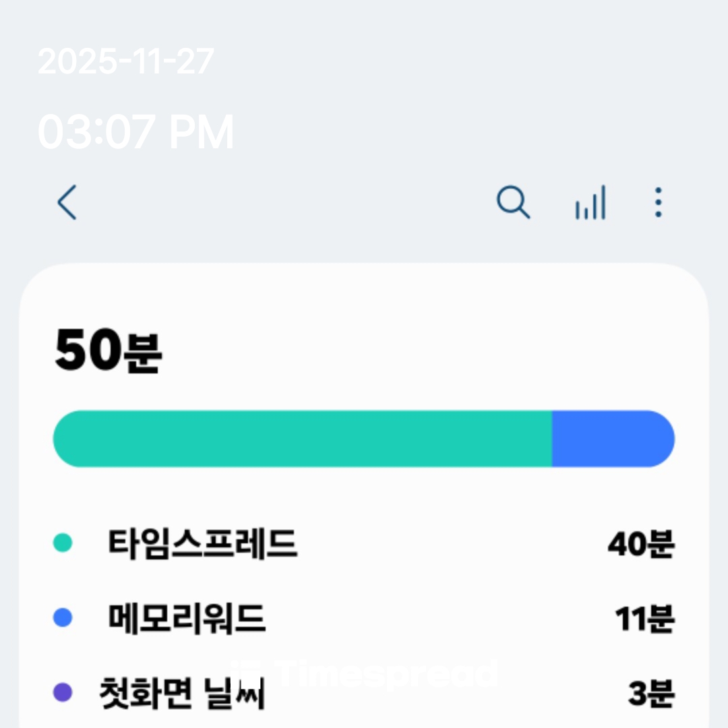Image resolution: width=728 pixels, height=728 pixels.
Task: Tap the teal dot beside 타임스프레드
Action: click(63, 543)
